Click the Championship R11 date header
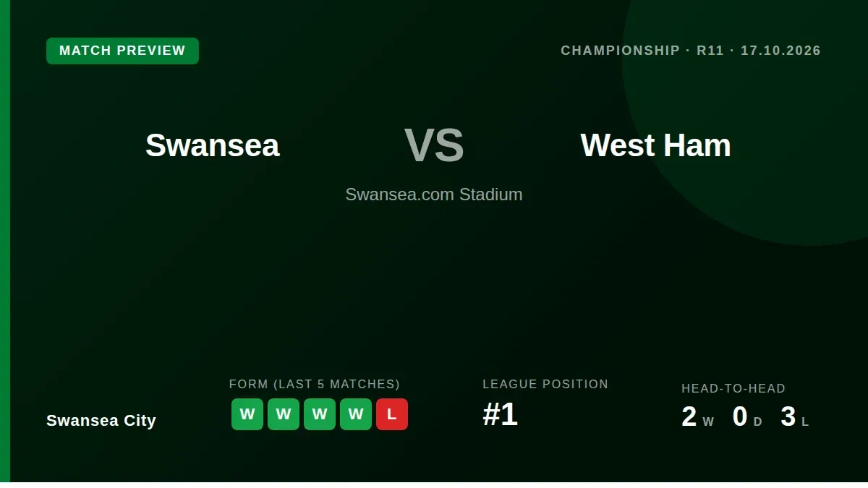This screenshot has width=868, height=488. pyautogui.click(x=691, y=51)
